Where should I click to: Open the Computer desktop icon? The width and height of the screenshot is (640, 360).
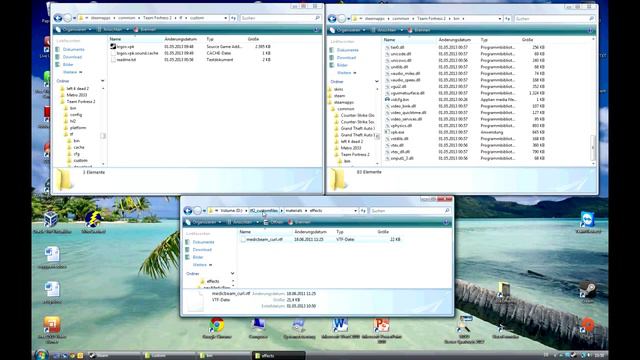pos(258,328)
